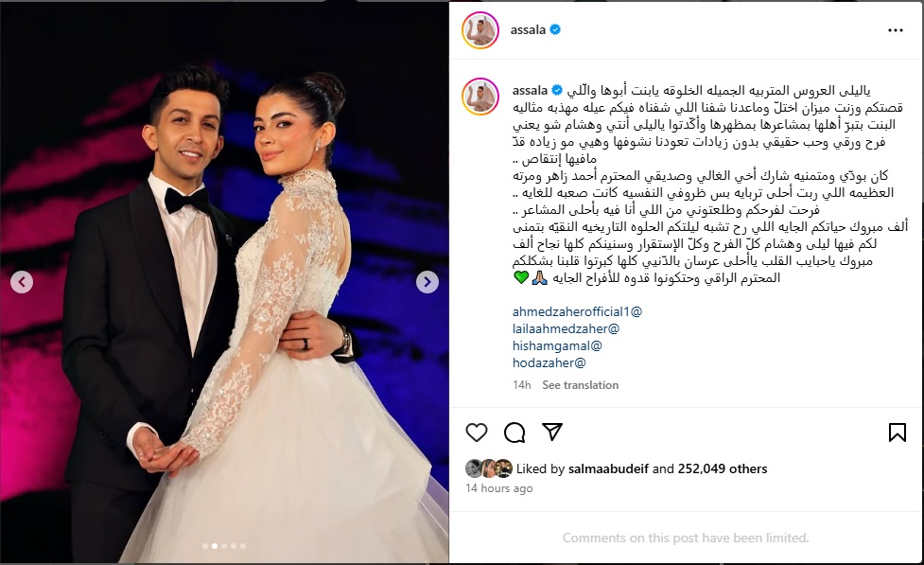Save the post with the bookmark icon
924x565 pixels.
(897, 433)
